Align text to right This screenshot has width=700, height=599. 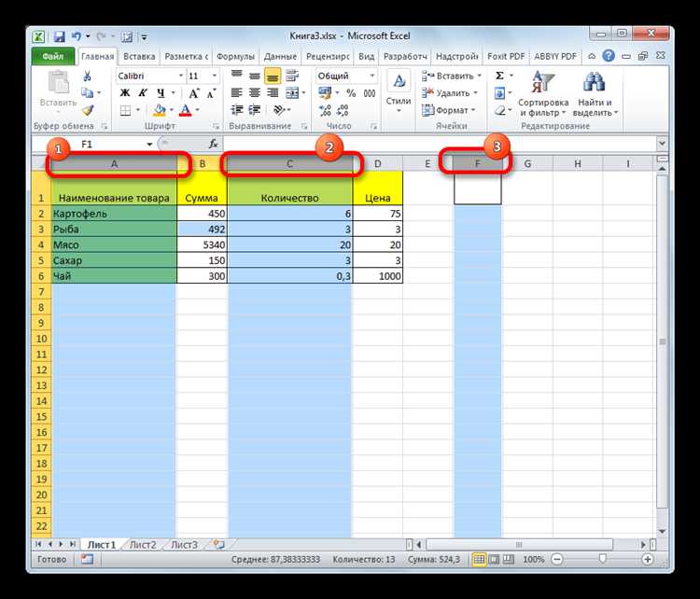tap(273, 93)
